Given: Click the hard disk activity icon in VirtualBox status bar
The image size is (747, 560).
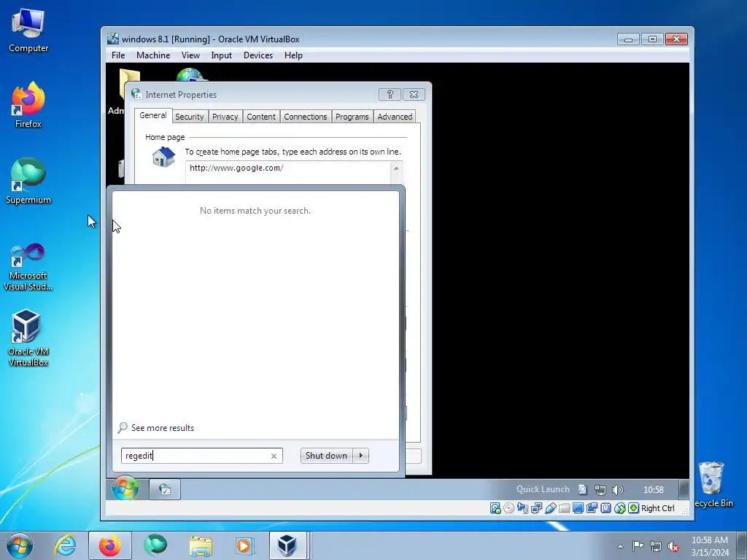Looking at the screenshot, I should (495, 508).
